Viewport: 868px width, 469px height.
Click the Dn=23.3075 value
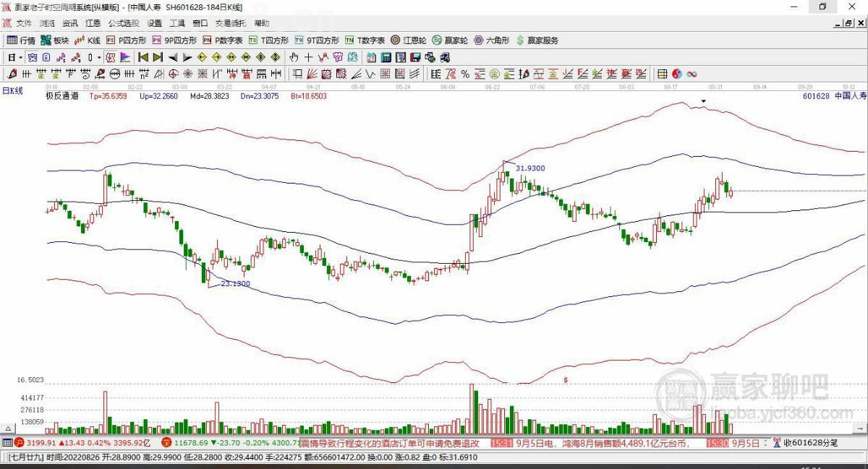259,95
